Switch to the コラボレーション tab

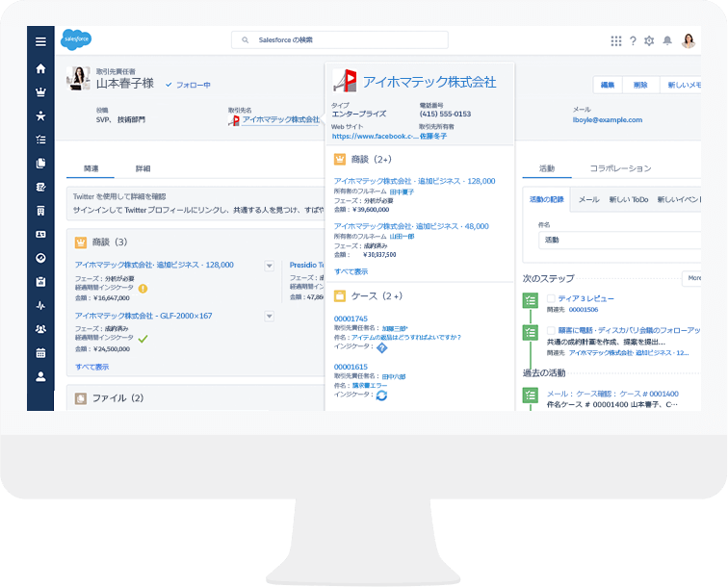pos(620,168)
